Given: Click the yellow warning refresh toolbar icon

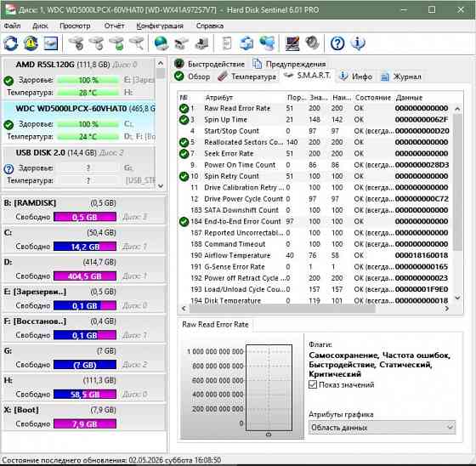Looking at the screenshot, I should [x=31, y=43].
